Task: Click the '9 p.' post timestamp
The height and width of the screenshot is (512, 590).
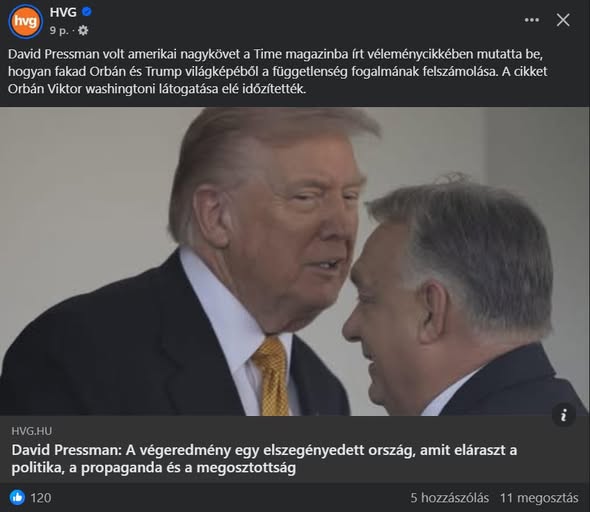Action: (59, 30)
